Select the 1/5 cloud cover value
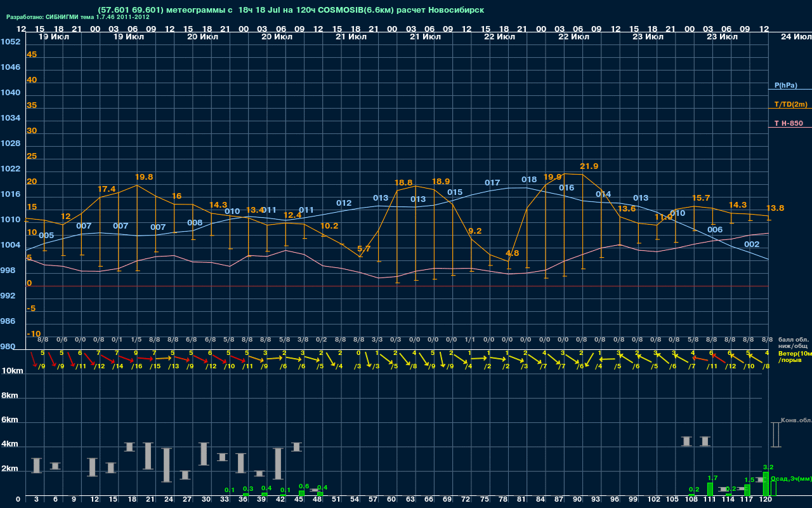The width and height of the screenshot is (812, 508). [137, 340]
